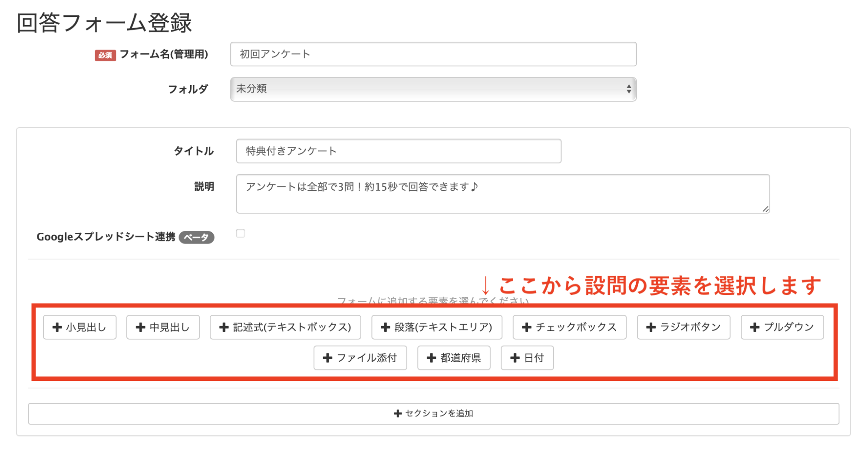Viewport: 868px width, 452px height.
Task: Add a 小見出し (sub-heading) element
Action: (79, 327)
